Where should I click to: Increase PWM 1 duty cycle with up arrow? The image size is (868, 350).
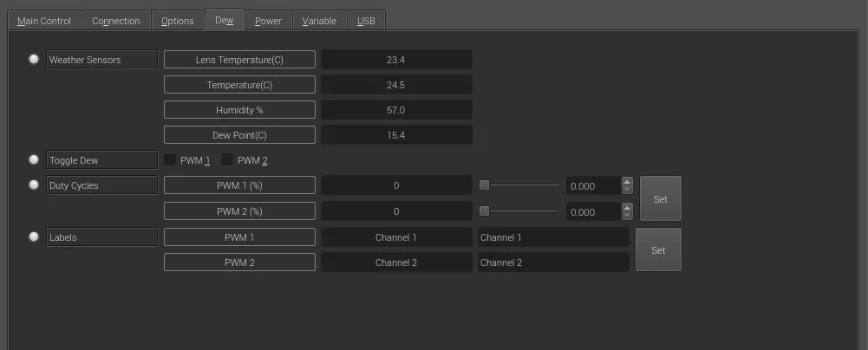pos(627,181)
